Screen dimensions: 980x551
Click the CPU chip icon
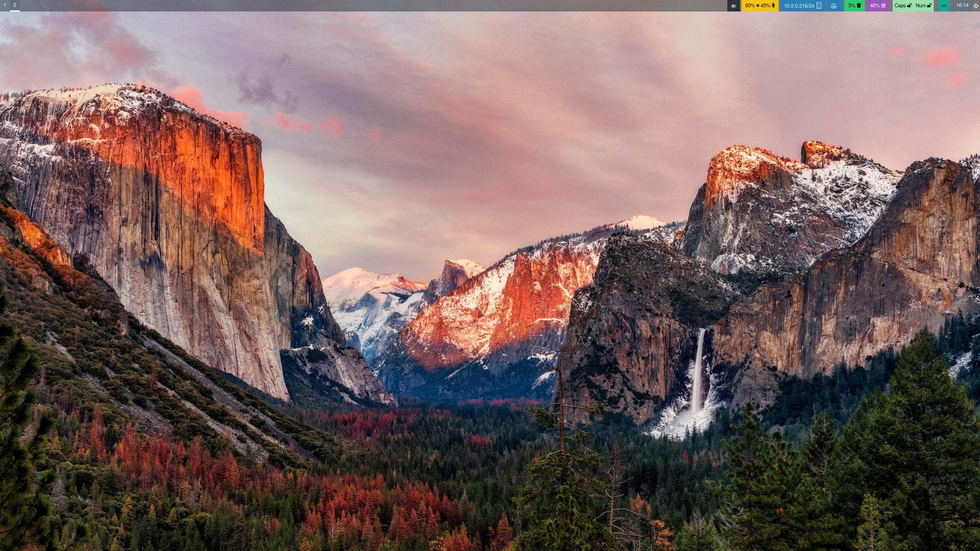[x=859, y=6]
